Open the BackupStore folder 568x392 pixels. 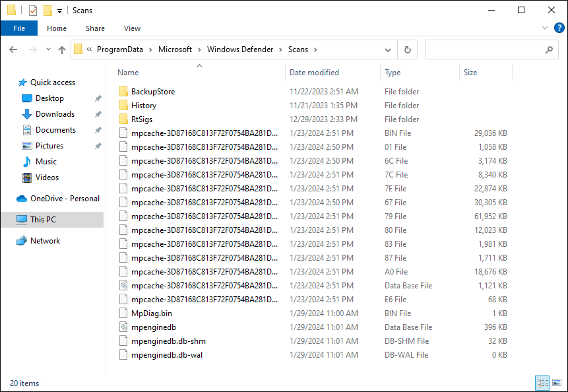[152, 92]
